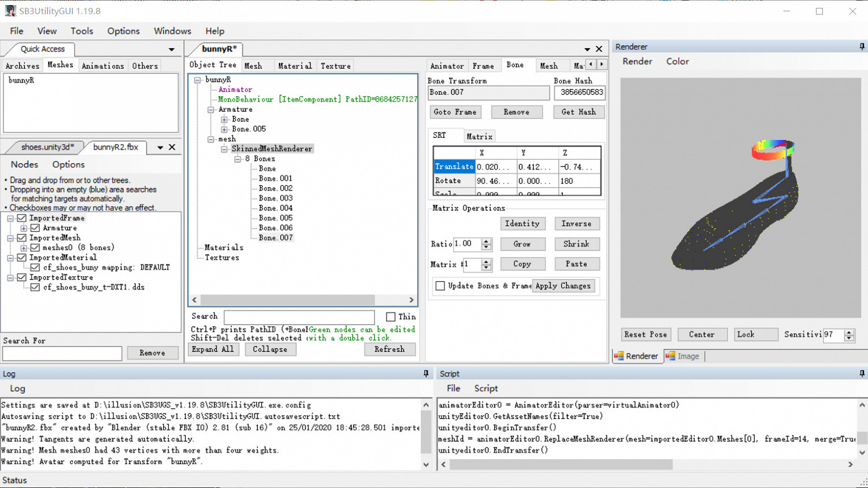The height and width of the screenshot is (488, 868).
Task: Switch to the Matrix tab
Action: coord(479,137)
